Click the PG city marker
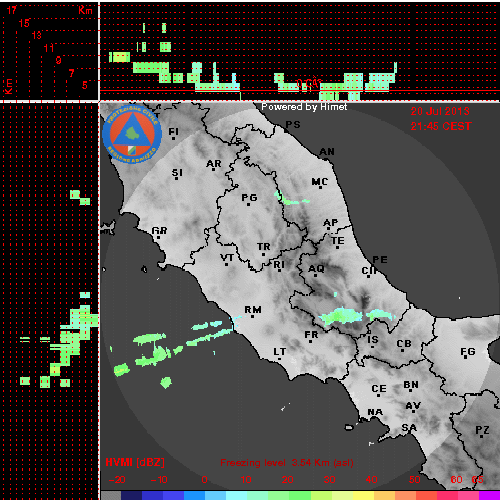 pos(249,204)
